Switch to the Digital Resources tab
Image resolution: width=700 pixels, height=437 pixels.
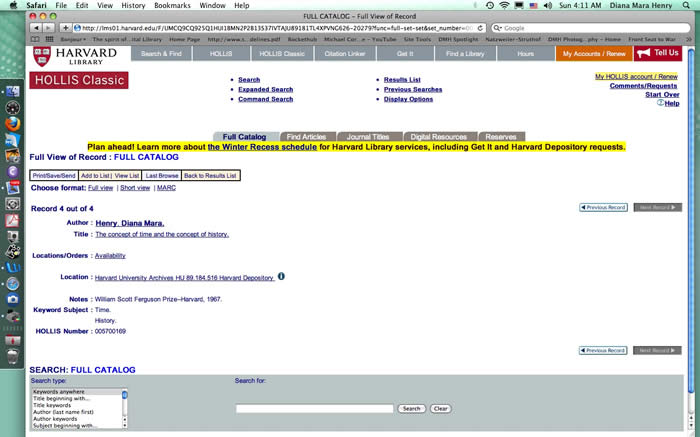438,136
